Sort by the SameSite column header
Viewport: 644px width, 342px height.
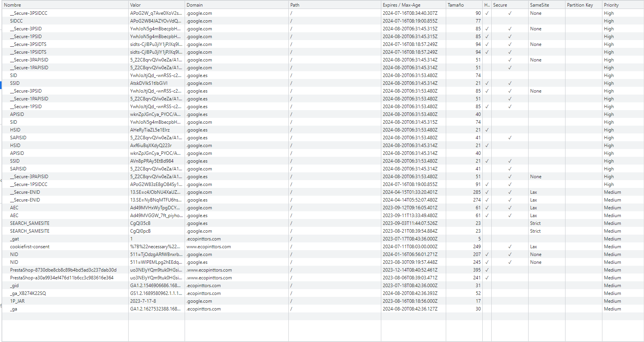[539, 5]
